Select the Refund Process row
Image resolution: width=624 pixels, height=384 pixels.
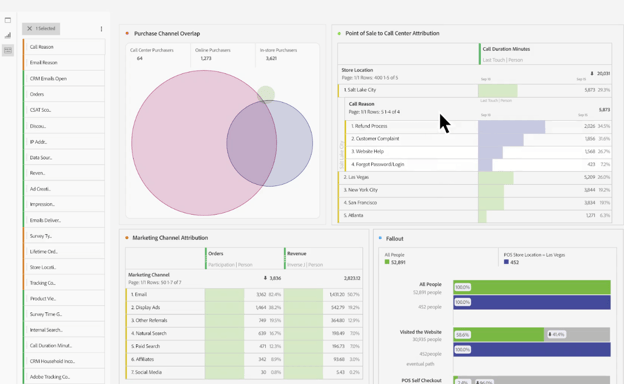[x=478, y=126]
